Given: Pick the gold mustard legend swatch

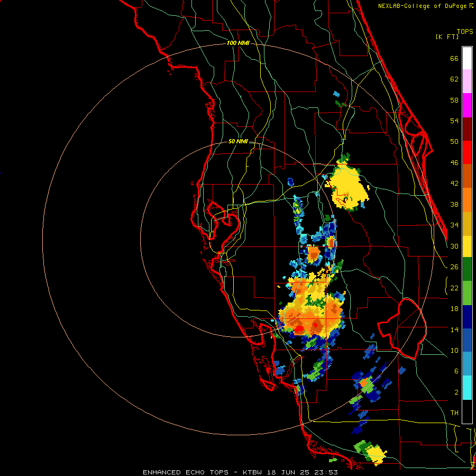Looking at the screenshot, I should (467, 223).
